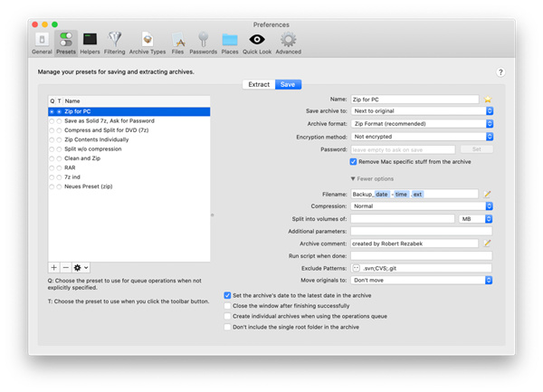Screen dimensions: 543x392
Task: Enable Close the window after finishing successfully
Action: pyautogui.click(x=228, y=306)
